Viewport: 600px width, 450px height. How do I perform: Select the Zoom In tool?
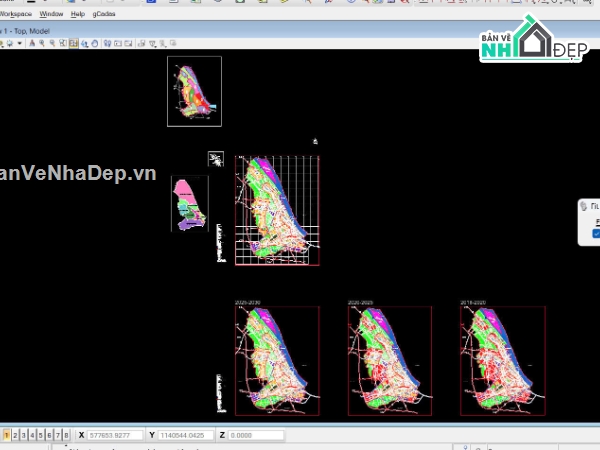(x=42, y=44)
